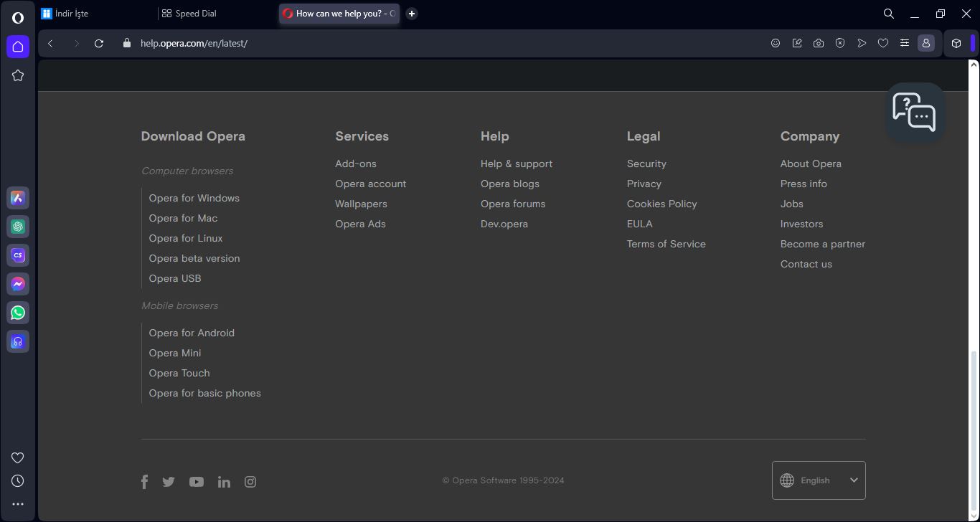The height and width of the screenshot is (522, 980).
Task: Visit Opera's LinkedIn page
Action: pos(224,482)
